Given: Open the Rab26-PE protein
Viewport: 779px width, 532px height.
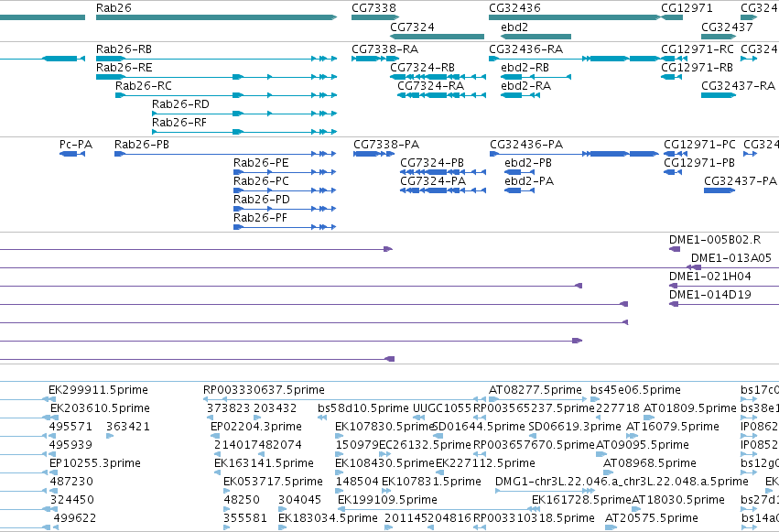Looking at the screenshot, I should 285,172.
